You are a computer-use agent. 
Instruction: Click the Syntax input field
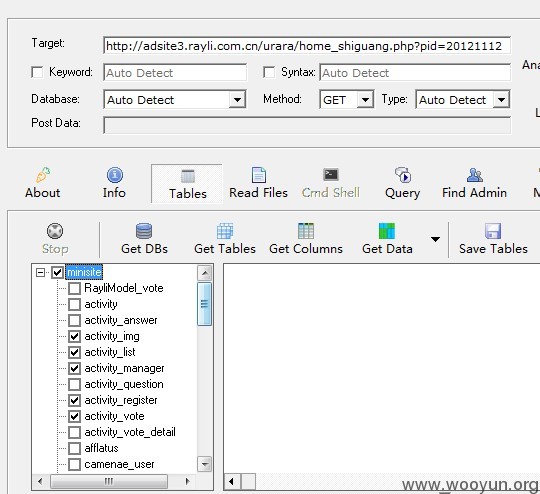[x=415, y=73]
